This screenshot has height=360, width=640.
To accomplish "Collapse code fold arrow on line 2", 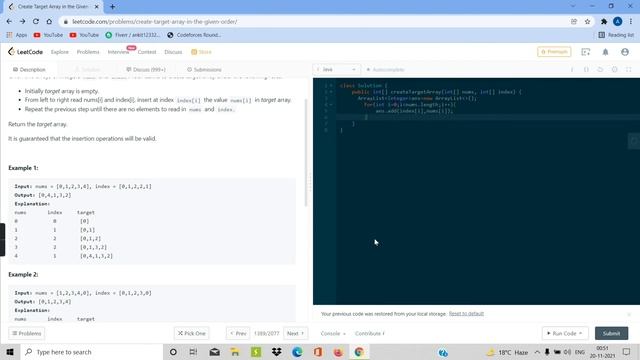I will pos(331,92).
